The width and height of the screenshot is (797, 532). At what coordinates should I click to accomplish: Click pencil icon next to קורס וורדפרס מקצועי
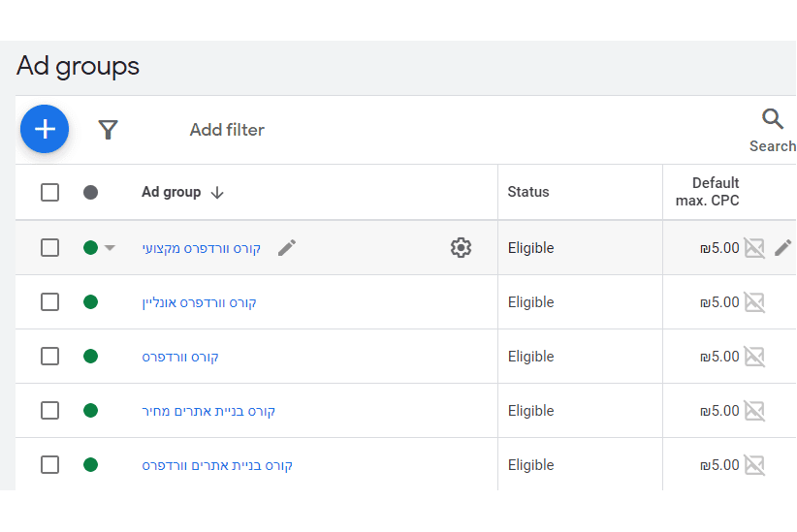point(287,248)
